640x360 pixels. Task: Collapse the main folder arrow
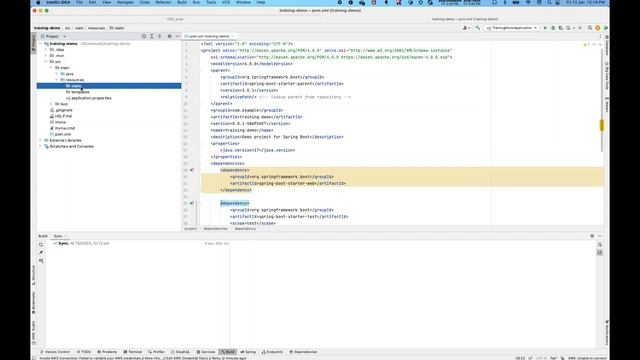(51, 68)
